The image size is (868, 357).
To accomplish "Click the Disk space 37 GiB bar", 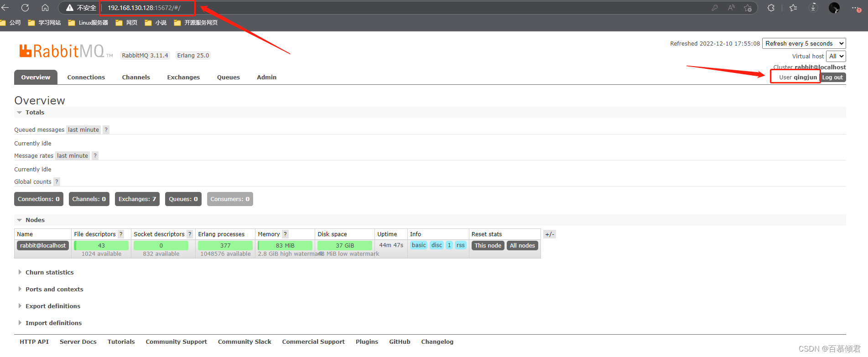I will click(345, 246).
